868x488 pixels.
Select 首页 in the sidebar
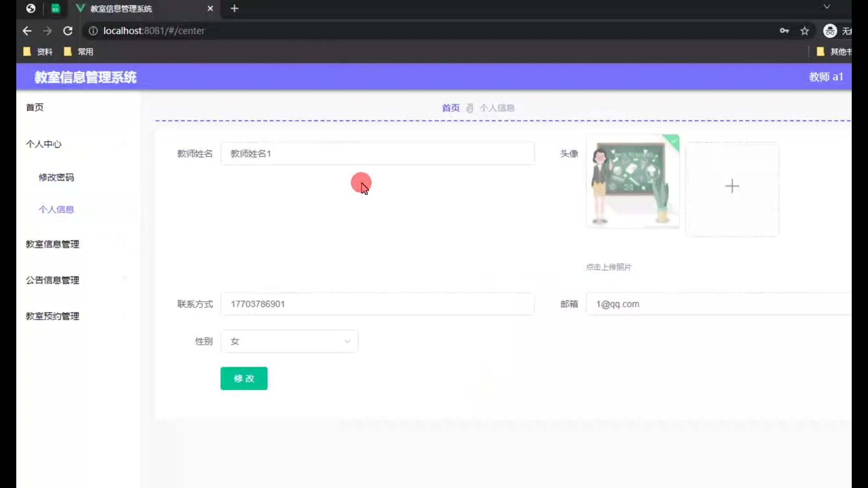[35, 108]
